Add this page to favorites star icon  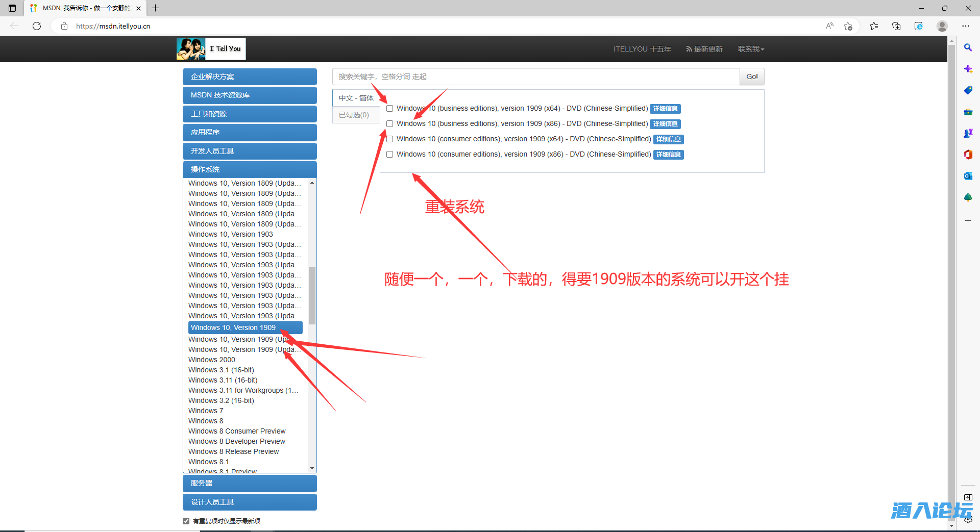click(x=848, y=26)
